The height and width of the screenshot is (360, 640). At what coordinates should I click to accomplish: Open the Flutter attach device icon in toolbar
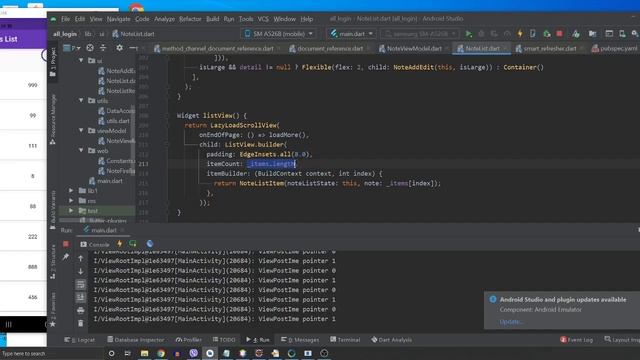point(533,34)
